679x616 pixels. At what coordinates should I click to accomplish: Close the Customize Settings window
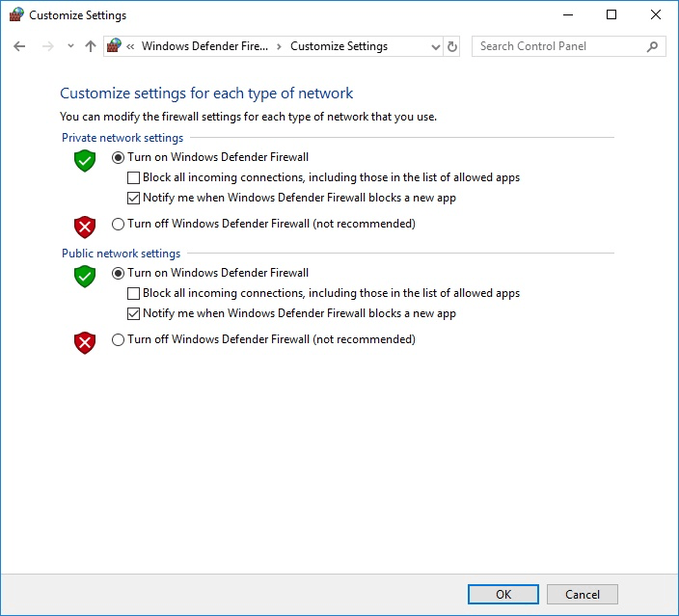(656, 15)
